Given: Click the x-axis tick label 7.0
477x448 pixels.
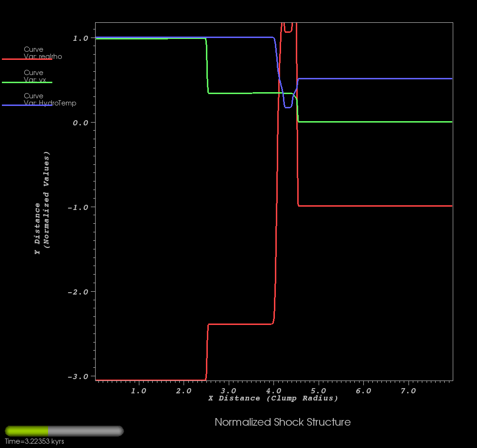Looking at the screenshot, I should pyautogui.click(x=408, y=391).
